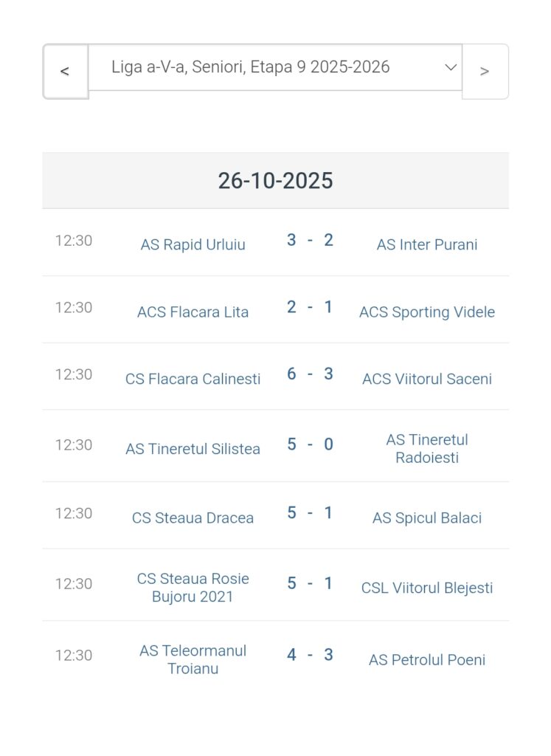Click the 26-10-2025 date header
Screen dimensions: 551x756
pyautogui.click(x=275, y=180)
